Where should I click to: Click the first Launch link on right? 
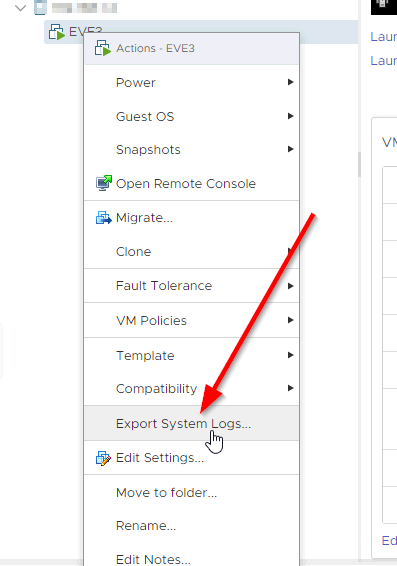(383, 36)
